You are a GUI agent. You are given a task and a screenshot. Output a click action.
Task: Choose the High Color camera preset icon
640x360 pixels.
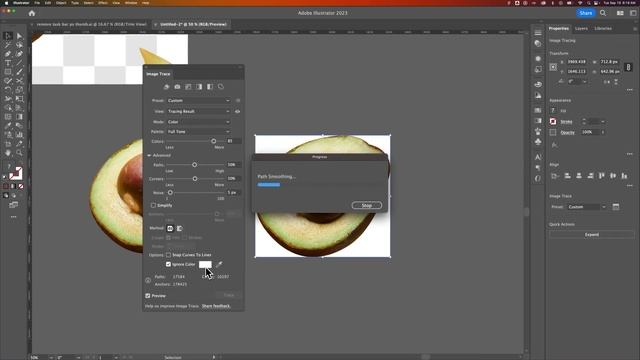[x=177, y=87]
